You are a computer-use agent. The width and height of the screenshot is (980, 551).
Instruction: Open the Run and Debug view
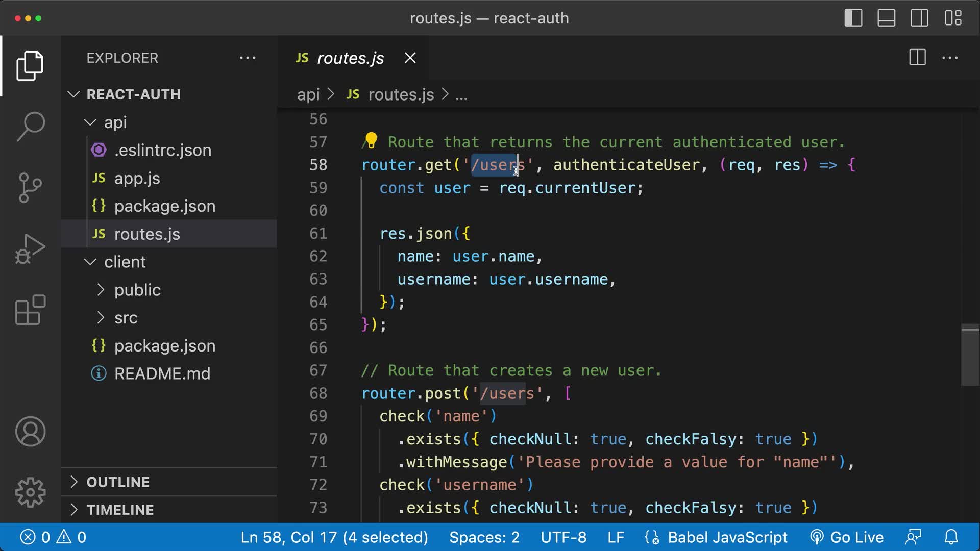pyautogui.click(x=30, y=248)
